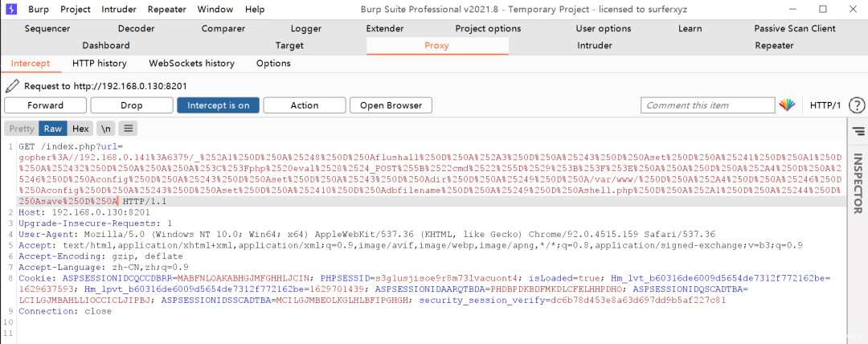Click the help question mark icon
The width and height of the screenshot is (868, 344).
click(x=856, y=105)
